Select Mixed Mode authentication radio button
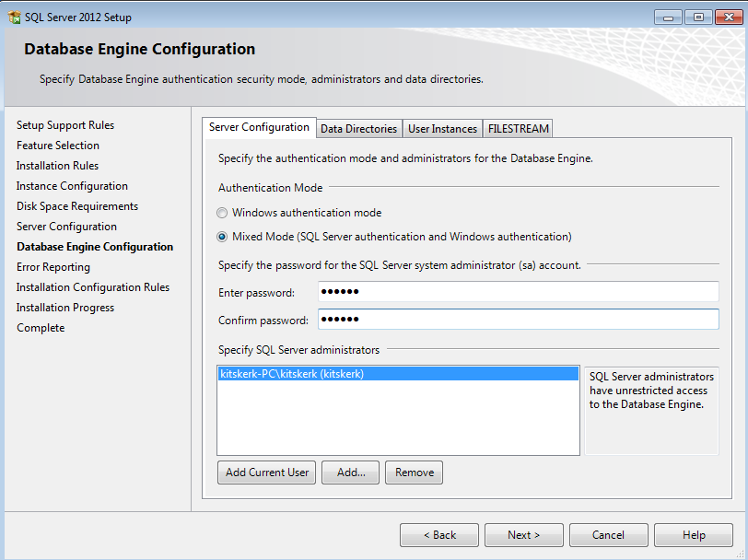748x560 pixels. coord(222,237)
